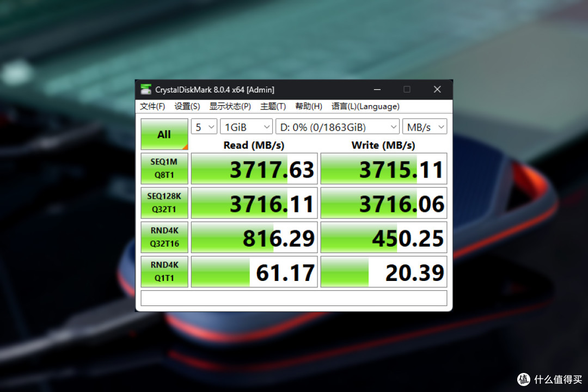
Task: Open the 帮助(H) menu
Action: [309, 107]
